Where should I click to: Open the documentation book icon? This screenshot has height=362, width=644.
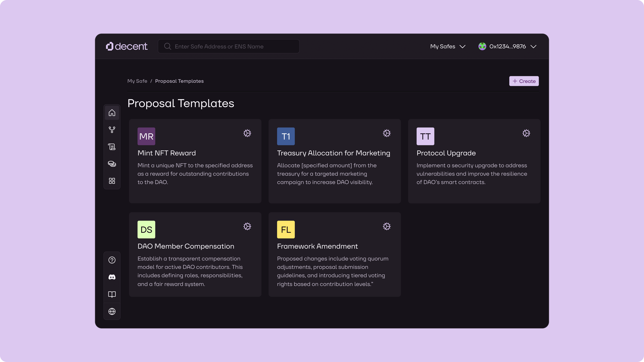112,294
